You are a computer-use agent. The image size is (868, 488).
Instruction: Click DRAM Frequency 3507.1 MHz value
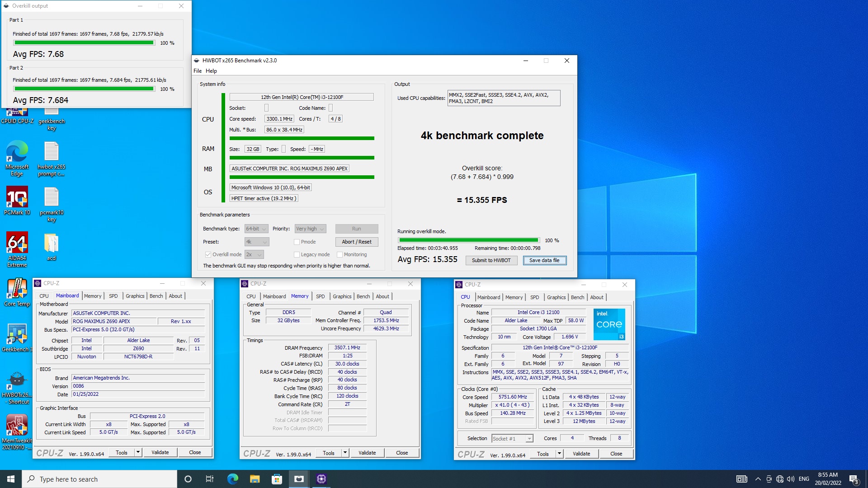point(347,347)
